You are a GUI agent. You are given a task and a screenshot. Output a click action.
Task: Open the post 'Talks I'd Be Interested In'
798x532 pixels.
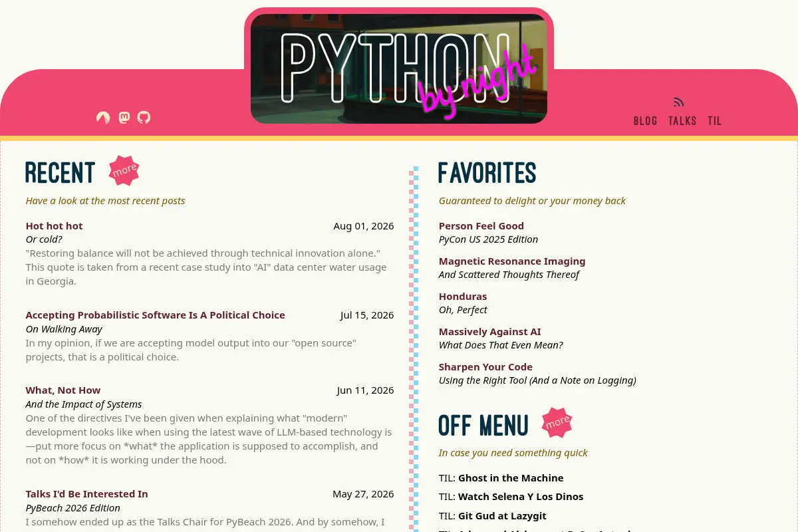[x=87, y=494]
